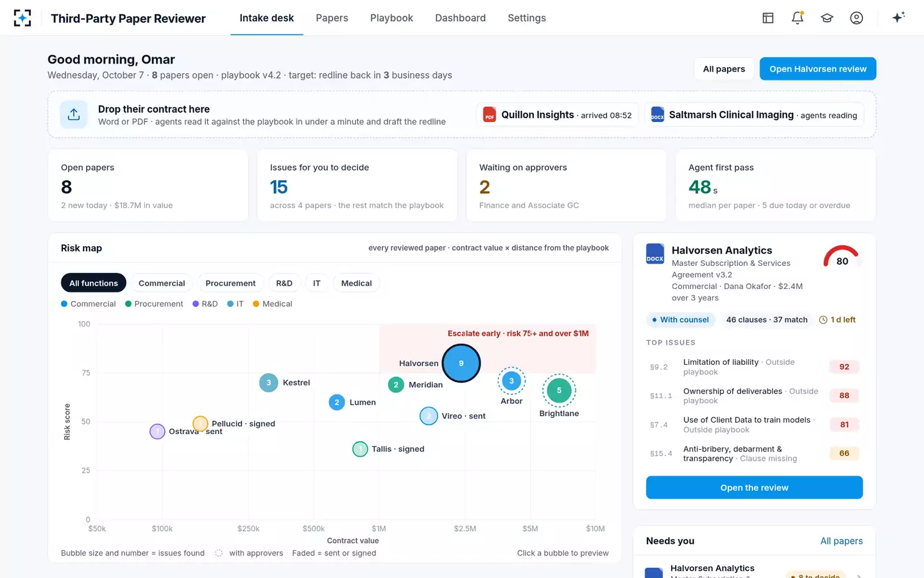Open the Settings tab
This screenshot has height=578, width=924.
(x=527, y=18)
